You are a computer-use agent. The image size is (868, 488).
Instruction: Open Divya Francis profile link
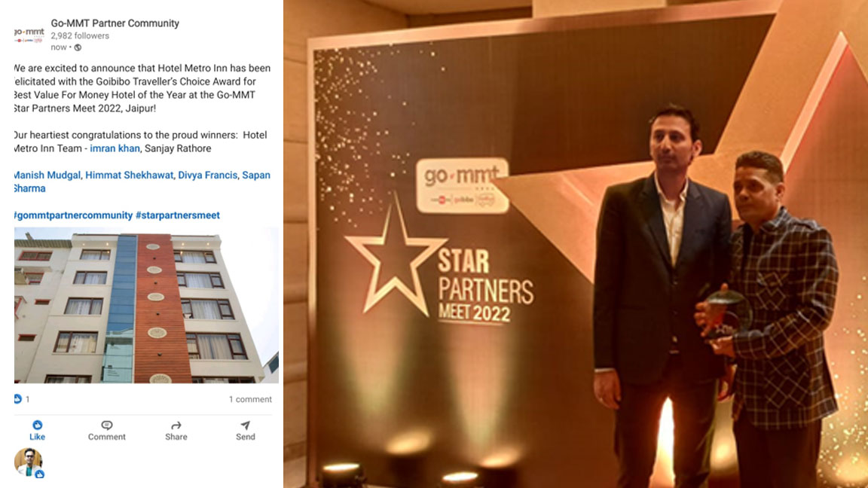(x=208, y=175)
